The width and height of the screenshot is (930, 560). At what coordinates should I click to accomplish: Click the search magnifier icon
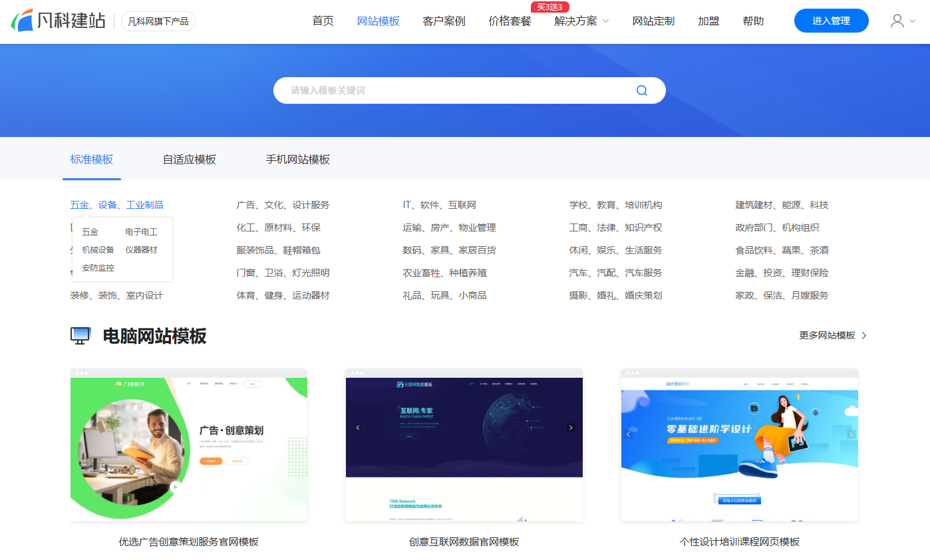641,90
